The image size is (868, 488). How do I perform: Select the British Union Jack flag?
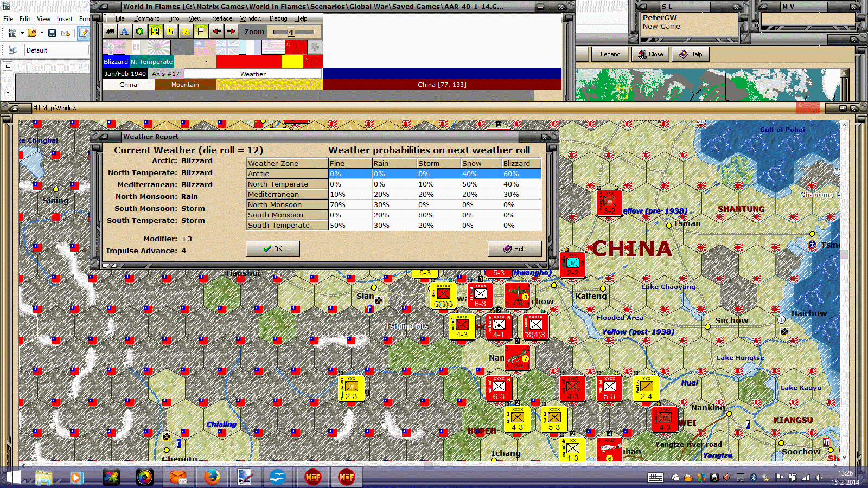227,47
